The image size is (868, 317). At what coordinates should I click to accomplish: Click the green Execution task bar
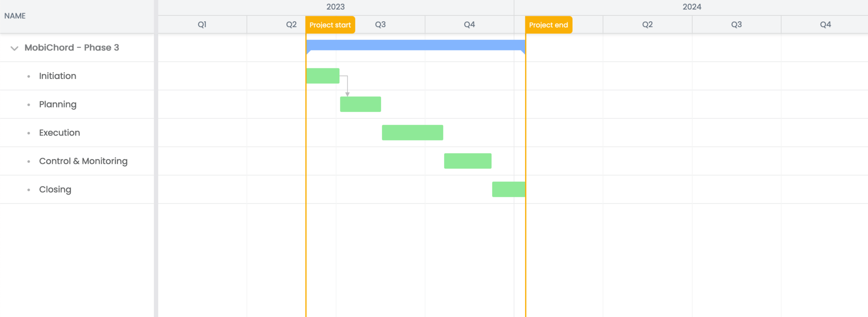(412, 133)
